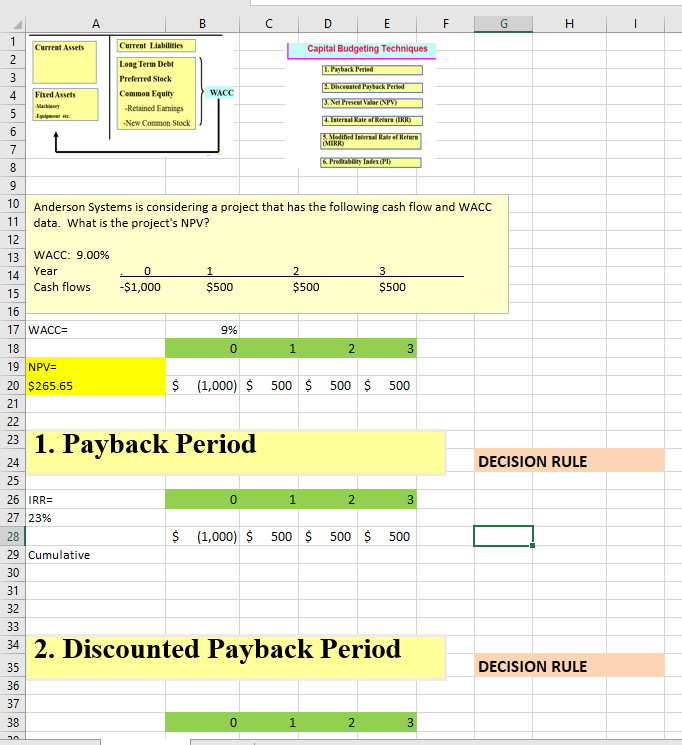Click green year 2 cell in row 18
682x745 pixels.
pyautogui.click(x=328, y=348)
